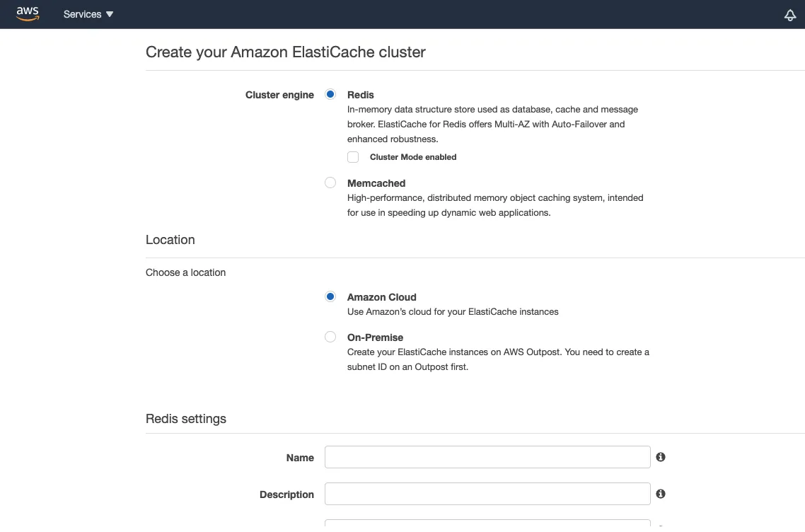
Task: Click the AWS logo in the navigation bar
Action: [x=27, y=13]
